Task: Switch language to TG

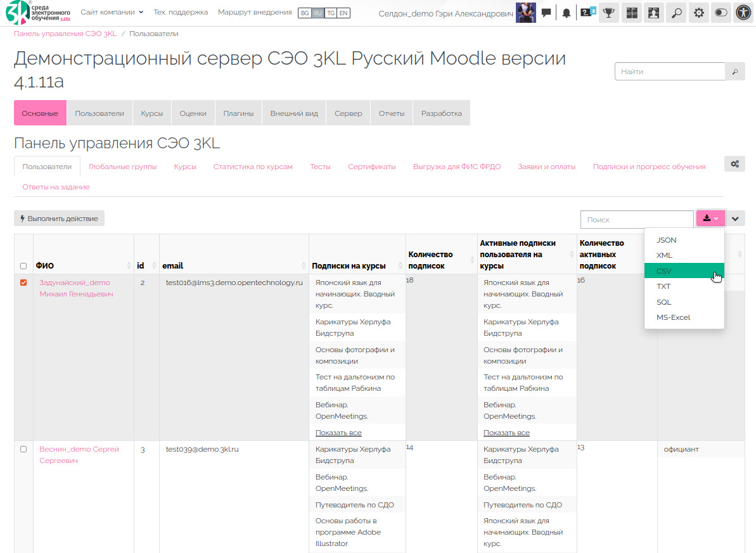Action: click(x=331, y=13)
